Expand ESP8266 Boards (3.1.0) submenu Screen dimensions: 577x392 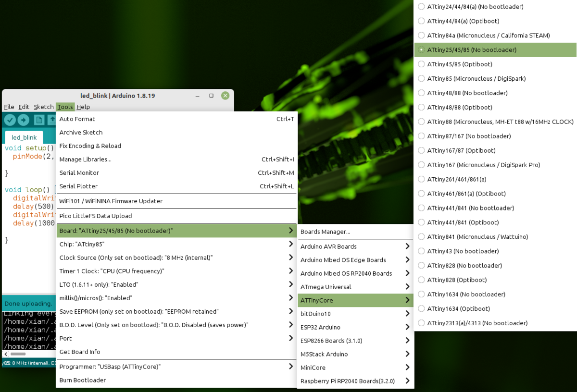[x=355, y=341]
